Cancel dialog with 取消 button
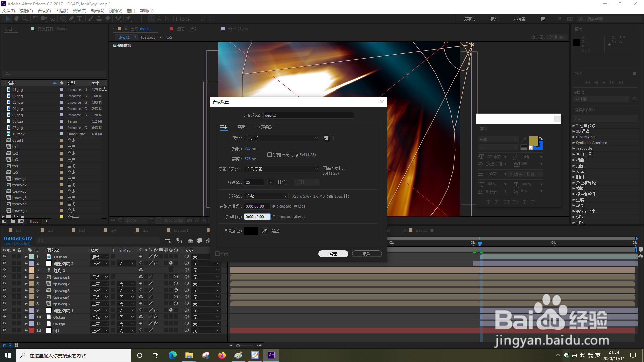Image resolution: width=644 pixels, height=362 pixels. 367,254
